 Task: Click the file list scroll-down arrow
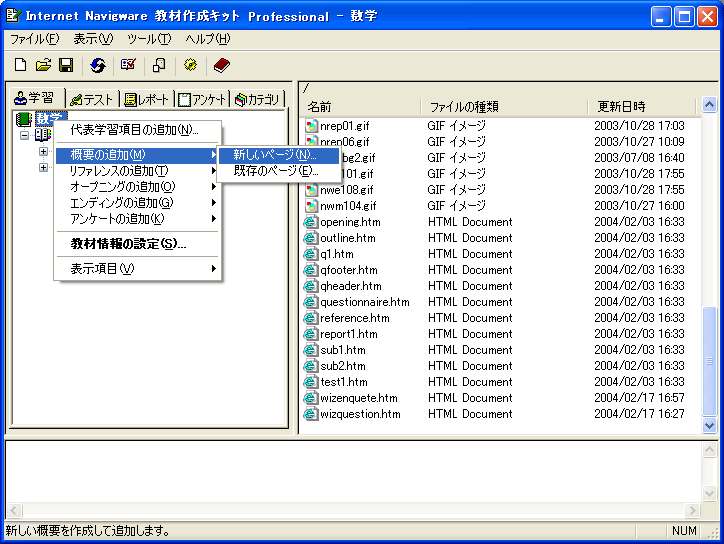pos(709,425)
